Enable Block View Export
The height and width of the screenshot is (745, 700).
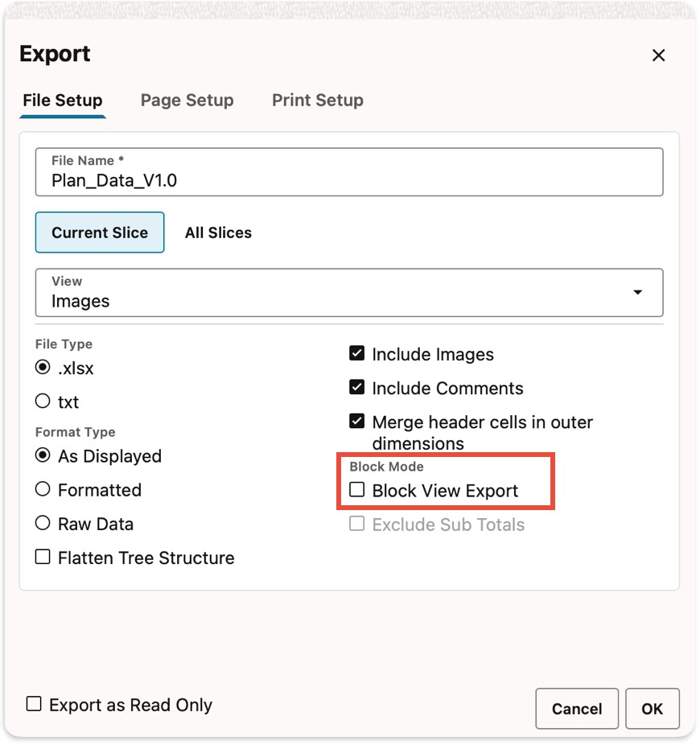(x=356, y=489)
